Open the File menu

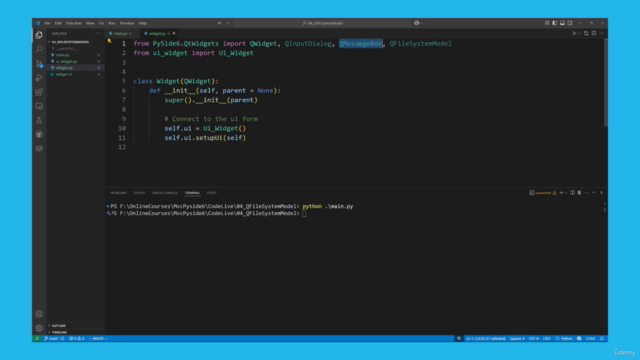[x=47, y=23]
